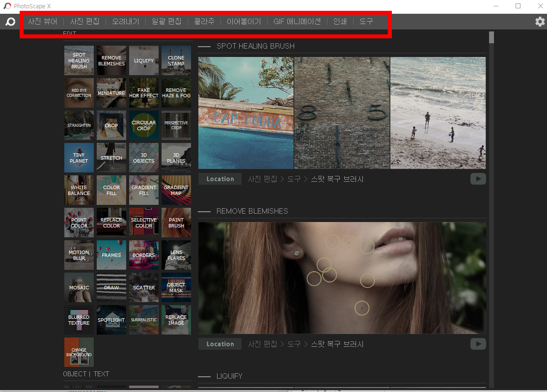Open the Selective Color tile
Screen dimensions: 547x392
(x=144, y=223)
